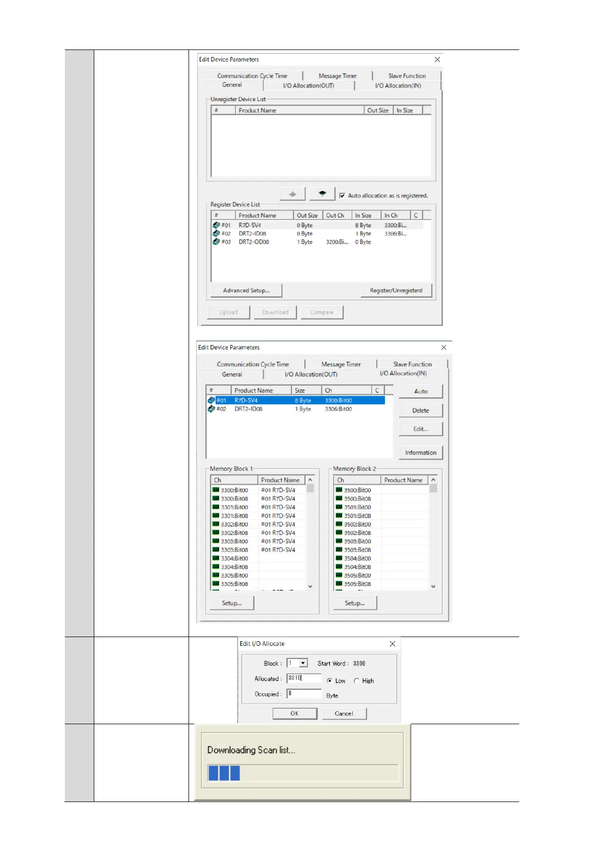Click the Download button
This screenshot has height=868, width=613.
click(275, 312)
